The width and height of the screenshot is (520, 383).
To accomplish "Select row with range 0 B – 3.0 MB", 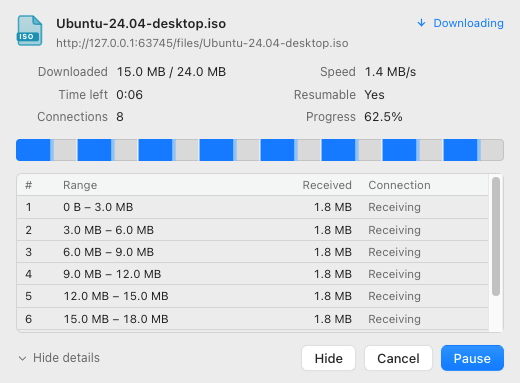I will [253, 207].
